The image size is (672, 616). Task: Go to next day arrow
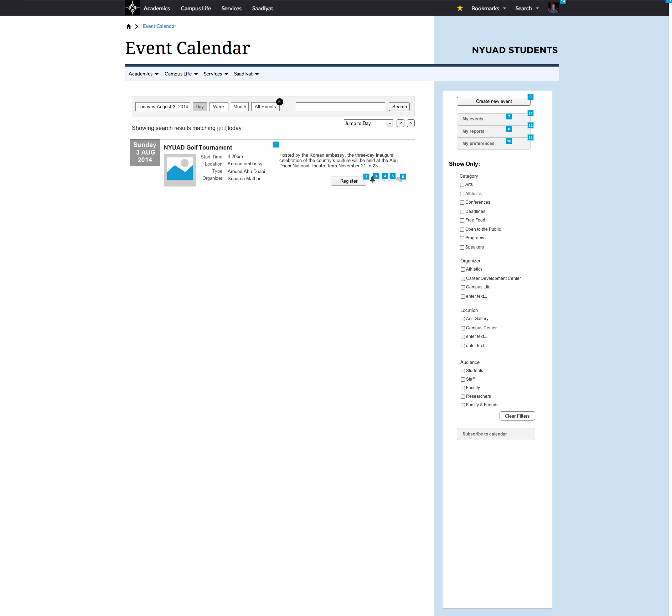pyautogui.click(x=411, y=123)
